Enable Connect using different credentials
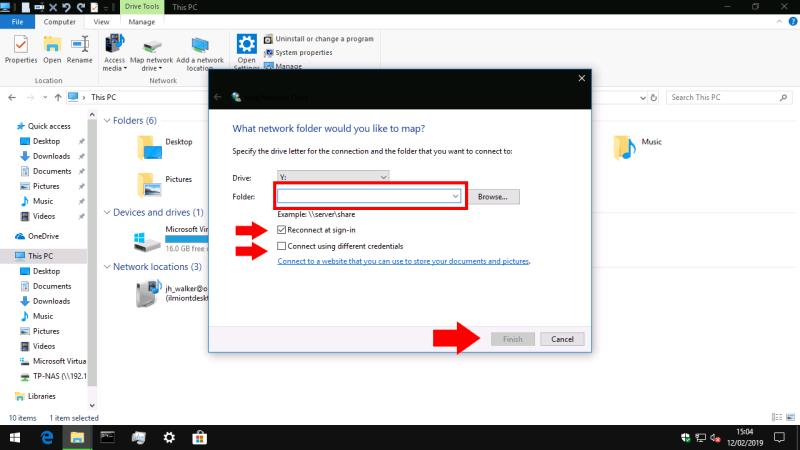Viewport: 800px width, 450px height. 281,246
